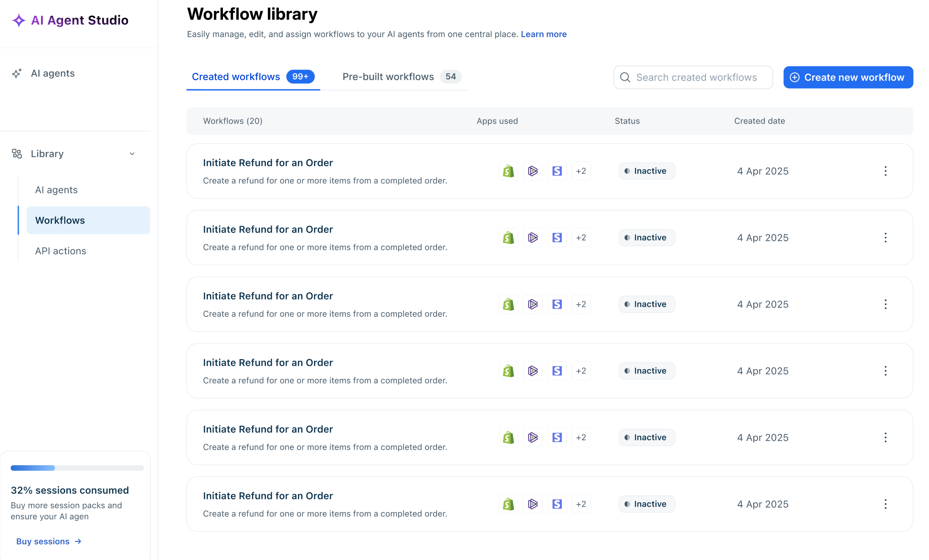Click the Library grid icon in the sidebar
This screenshot has width=929, height=560.
[x=17, y=154]
